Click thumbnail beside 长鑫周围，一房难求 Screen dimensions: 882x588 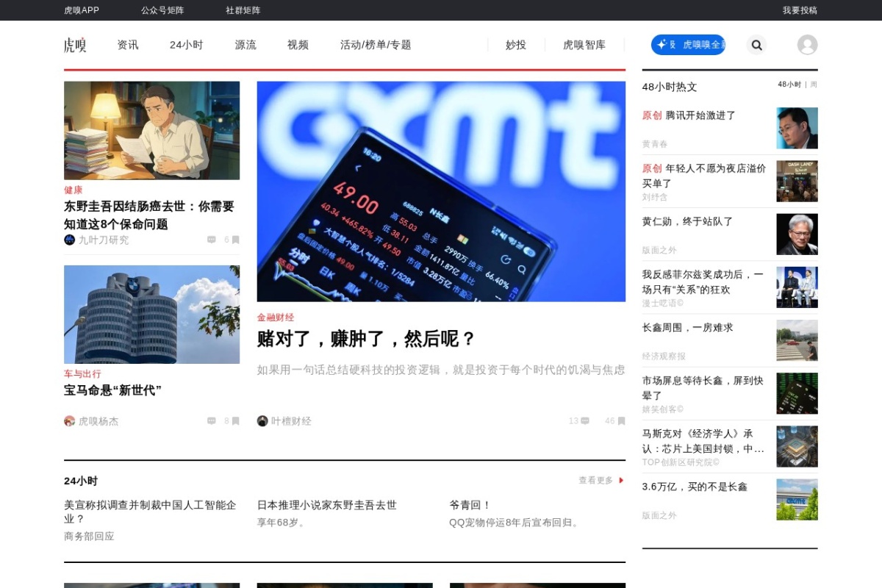(x=797, y=340)
